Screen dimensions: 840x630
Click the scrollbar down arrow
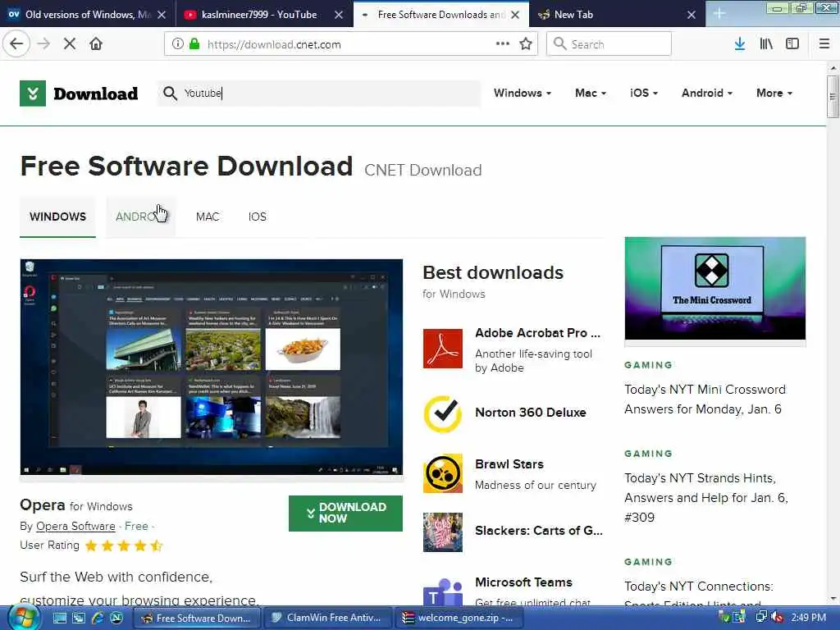click(833, 599)
